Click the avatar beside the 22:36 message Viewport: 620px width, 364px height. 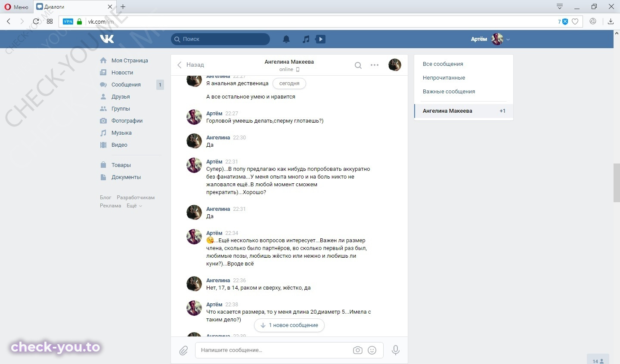click(x=194, y=284)
